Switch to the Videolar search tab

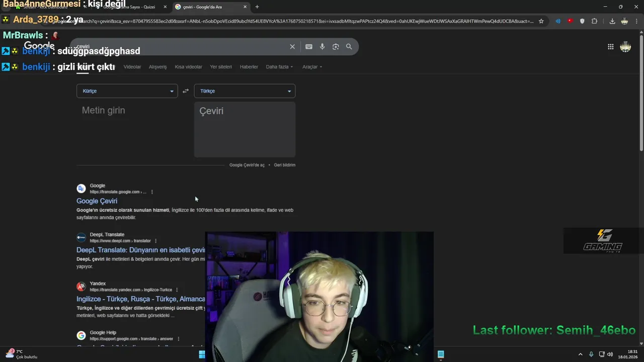point(132,67)
